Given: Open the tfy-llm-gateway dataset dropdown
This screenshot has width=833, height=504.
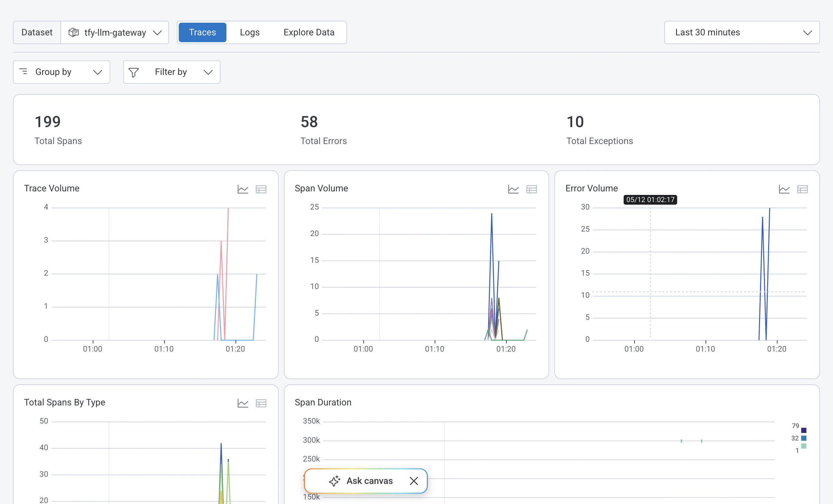Looking at the screenshot, I should [115, 32].
